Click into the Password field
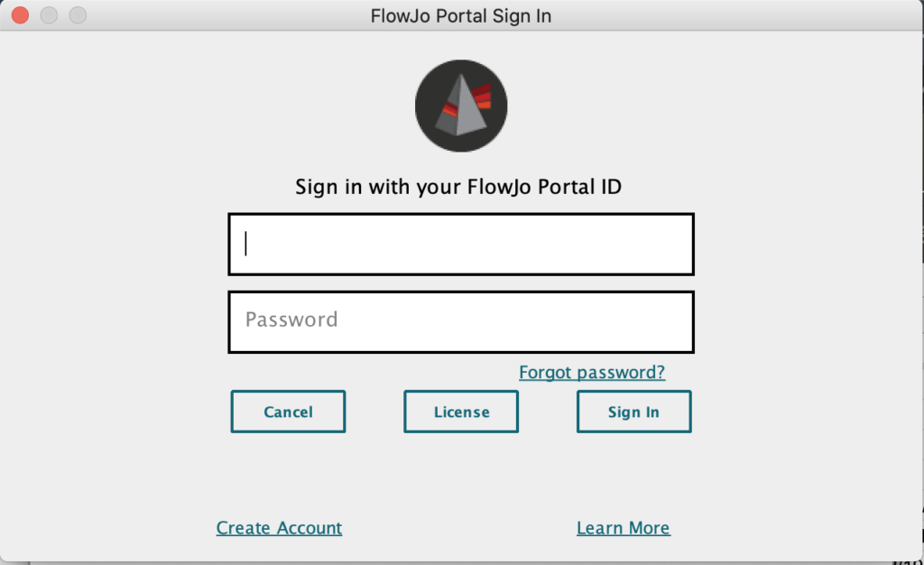Viewport: 924px width, 565px height. [x=461, y=321]
